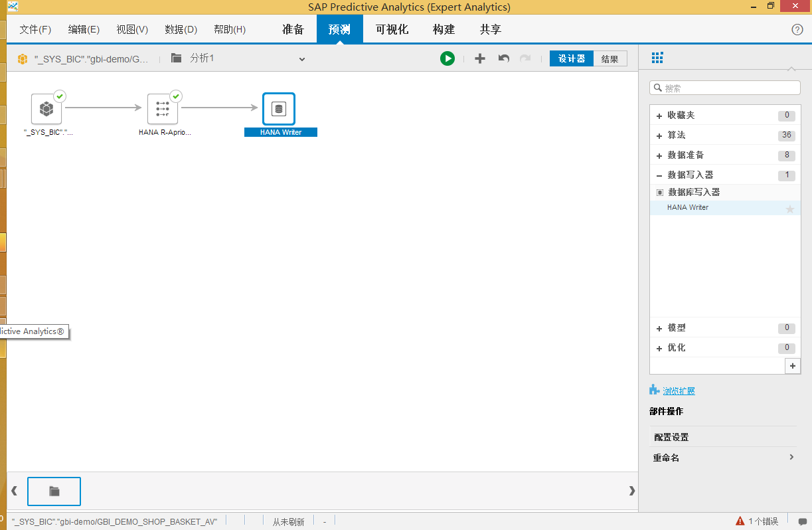Click the "_SYS_BIC"."gbi-demo/G... dataset name in header
The height and width of the screenshot is (530, 812).
pos(92,59)
